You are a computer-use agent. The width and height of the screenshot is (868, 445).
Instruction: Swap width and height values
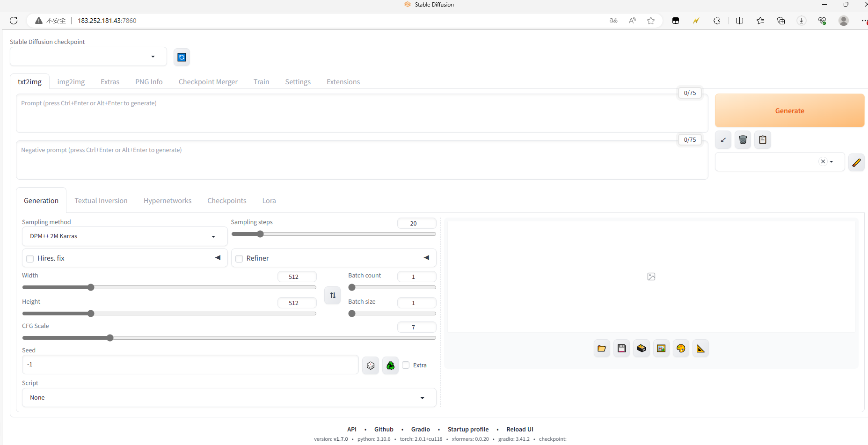pyautogui.click(x=333, y=295)
